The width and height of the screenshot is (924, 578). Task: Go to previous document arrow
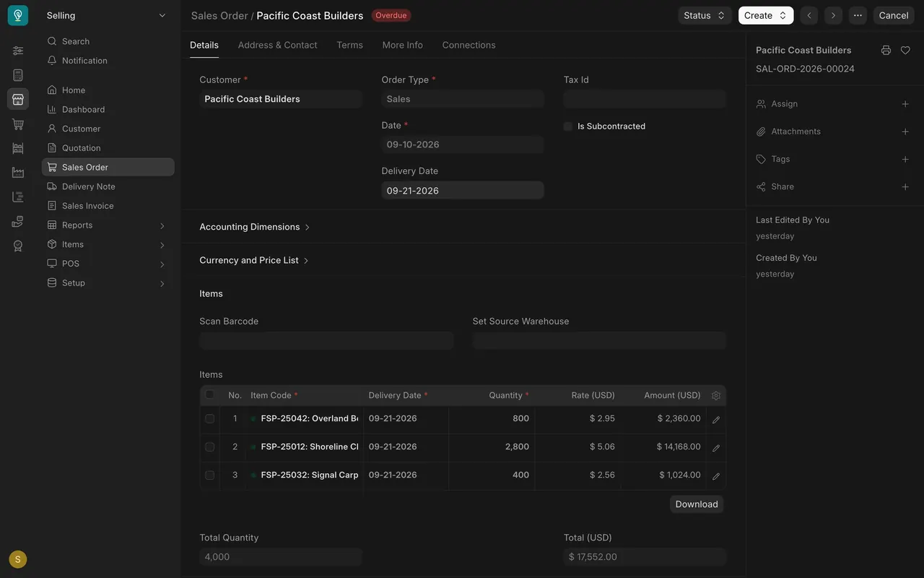click(x=809, y=15)
